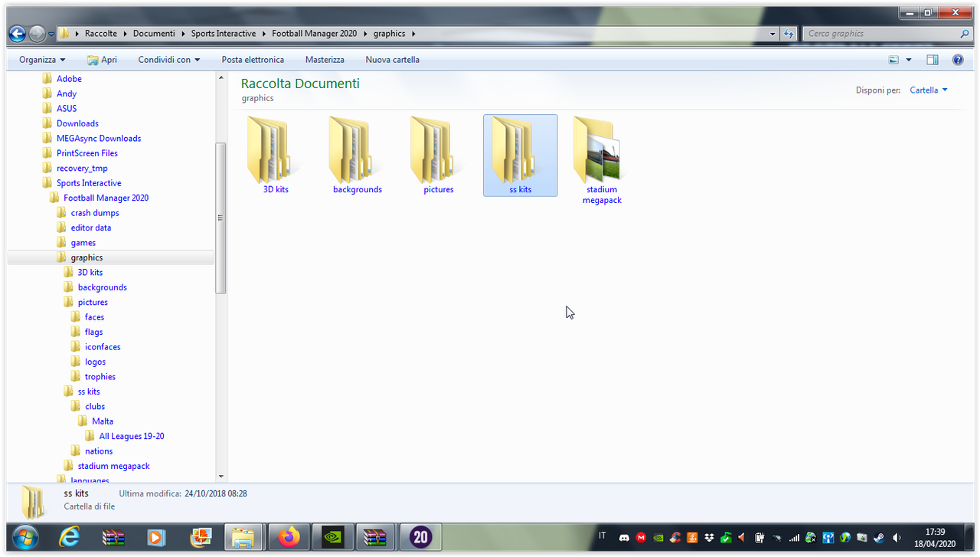Click Posta elettronica toolbar button
Viewport: 980px width, 557px height.
pyautogui.click(x=253, y=60)
